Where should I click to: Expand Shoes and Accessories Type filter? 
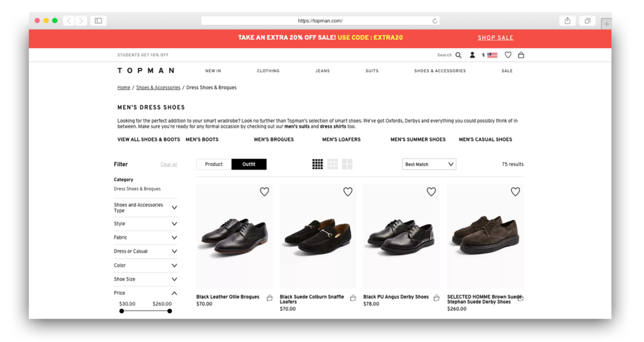[145, 207]
